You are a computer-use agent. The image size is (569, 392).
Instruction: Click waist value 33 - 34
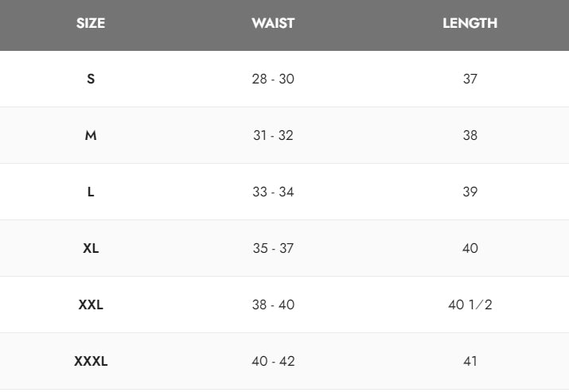click(x=273, y=192)
